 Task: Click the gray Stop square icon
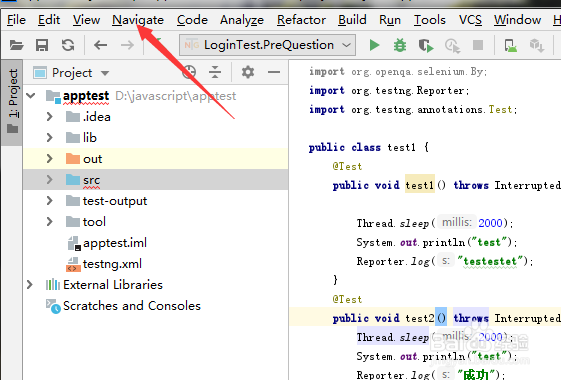[x=478, y=45]
